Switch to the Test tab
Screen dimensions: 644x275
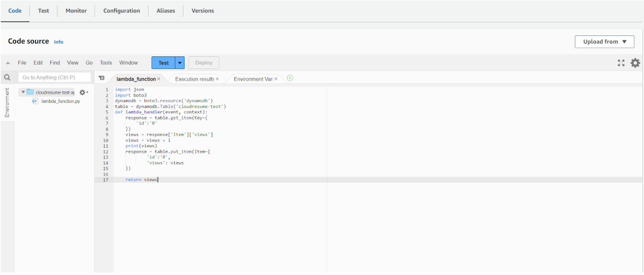(x=43, y=11)
